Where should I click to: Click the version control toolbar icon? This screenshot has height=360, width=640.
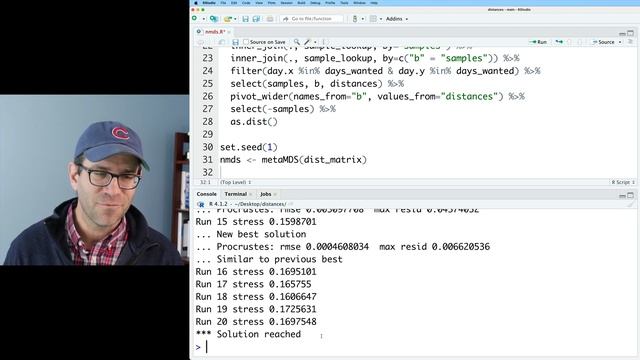pyautogui.click(x=355, y=19)
